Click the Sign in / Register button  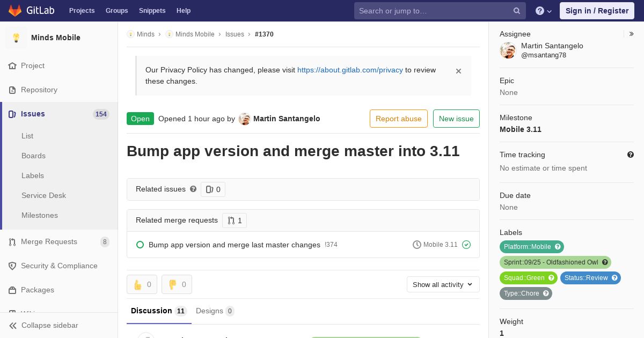click(x=597, y=11)
